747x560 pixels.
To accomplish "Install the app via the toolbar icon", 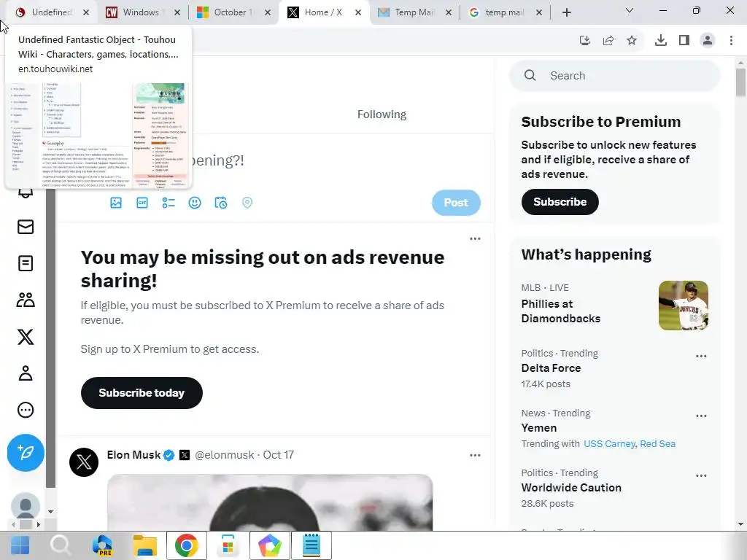I will [585, 41].
